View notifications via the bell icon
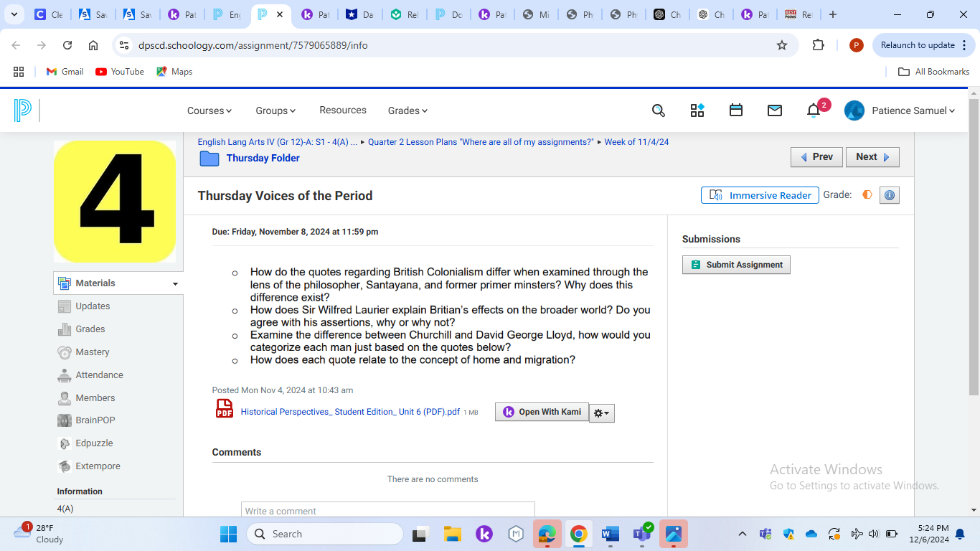The image size is (980, 551). tap(814, 110)
